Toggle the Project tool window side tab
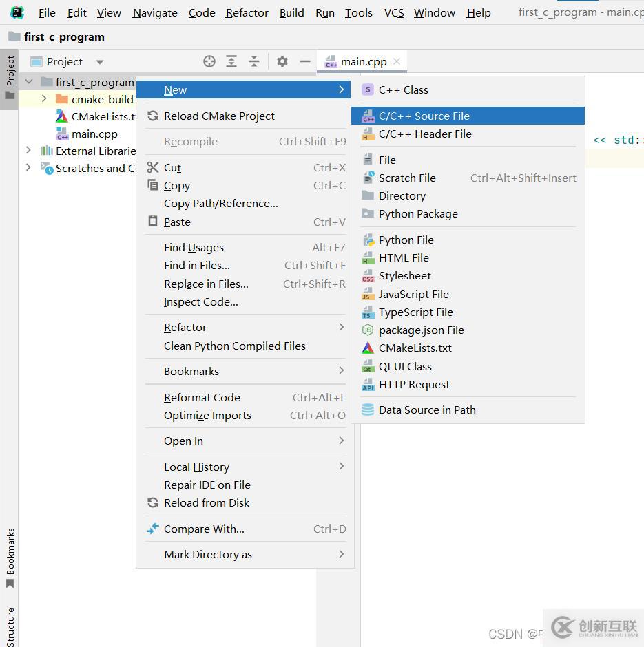 coord(10,78)
